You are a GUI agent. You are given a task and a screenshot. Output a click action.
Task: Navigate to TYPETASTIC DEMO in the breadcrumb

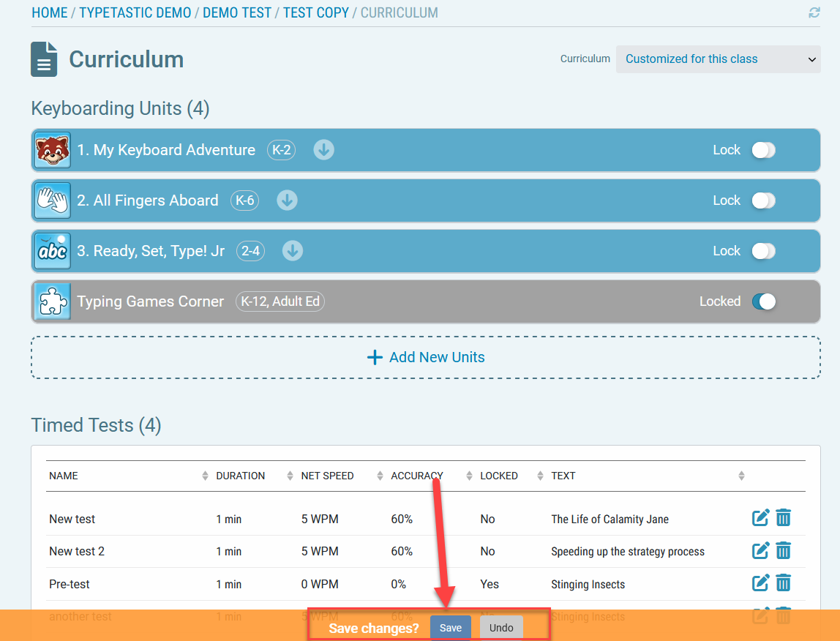135,12
